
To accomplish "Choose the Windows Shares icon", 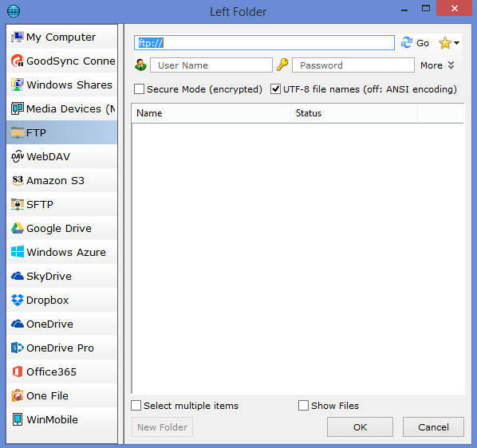I will click(x=18, y=84).
